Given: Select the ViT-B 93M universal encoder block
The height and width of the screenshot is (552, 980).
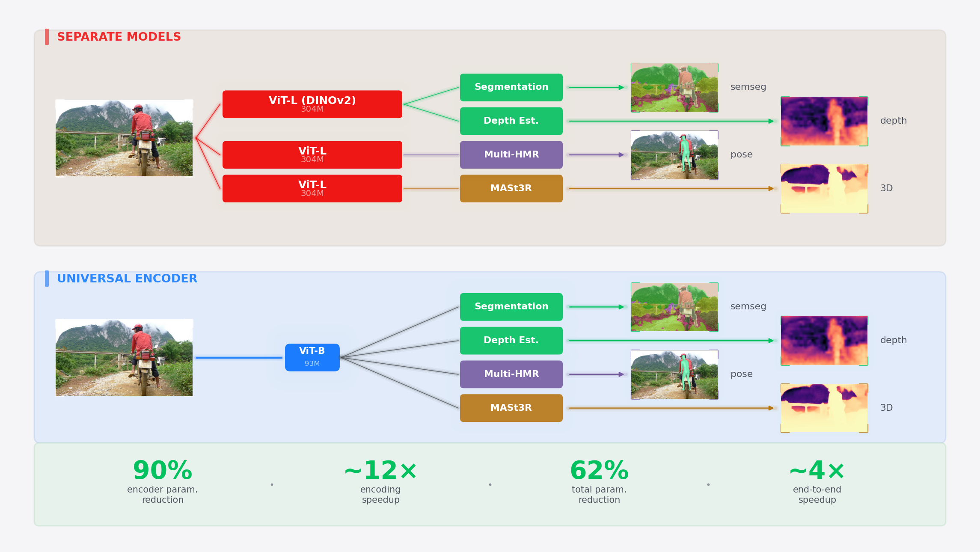Looking at the screenshot, I should pos(312,357).
